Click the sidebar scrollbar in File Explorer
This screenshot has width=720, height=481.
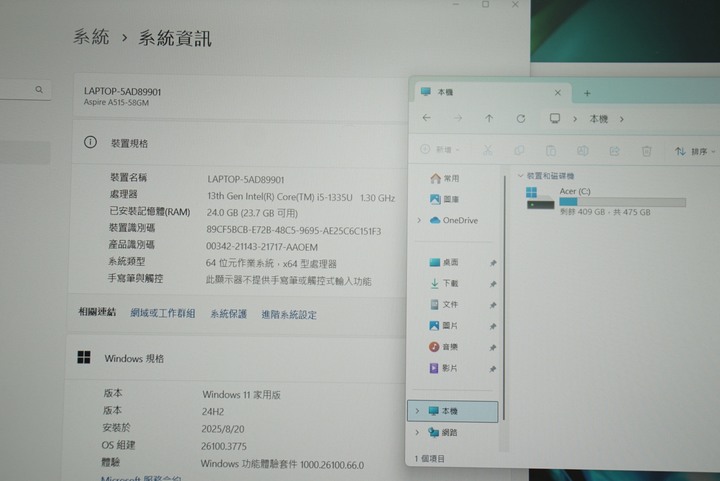point(505,298)
